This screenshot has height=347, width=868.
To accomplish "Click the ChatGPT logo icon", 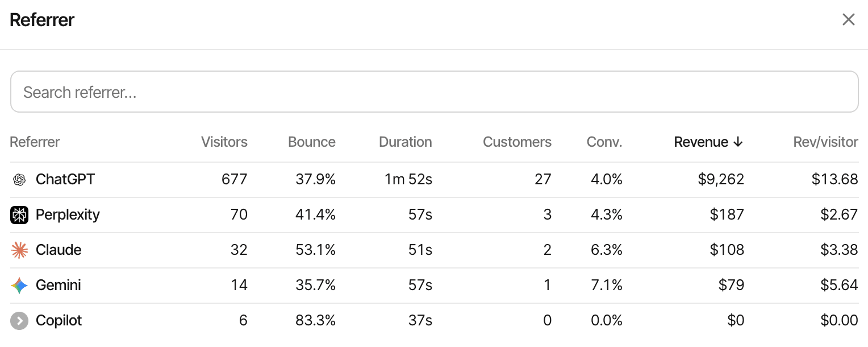I will coord(19,180).
